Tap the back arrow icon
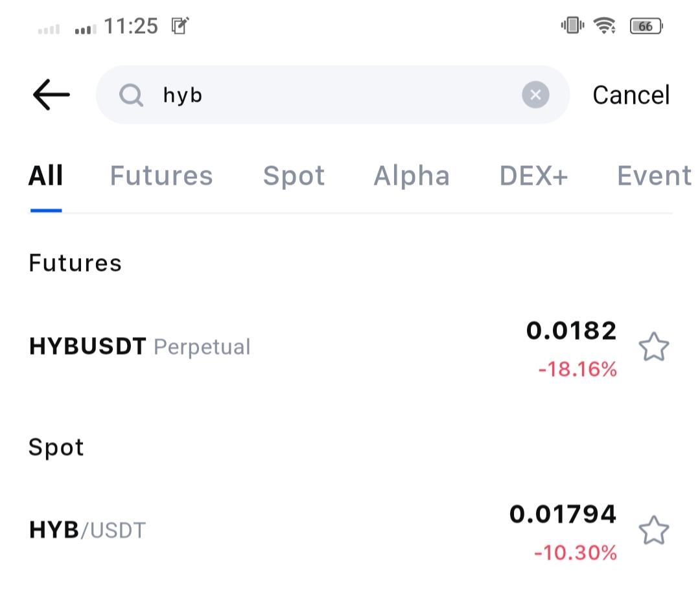This screenshot has width=700, height=604. point(51,95)
